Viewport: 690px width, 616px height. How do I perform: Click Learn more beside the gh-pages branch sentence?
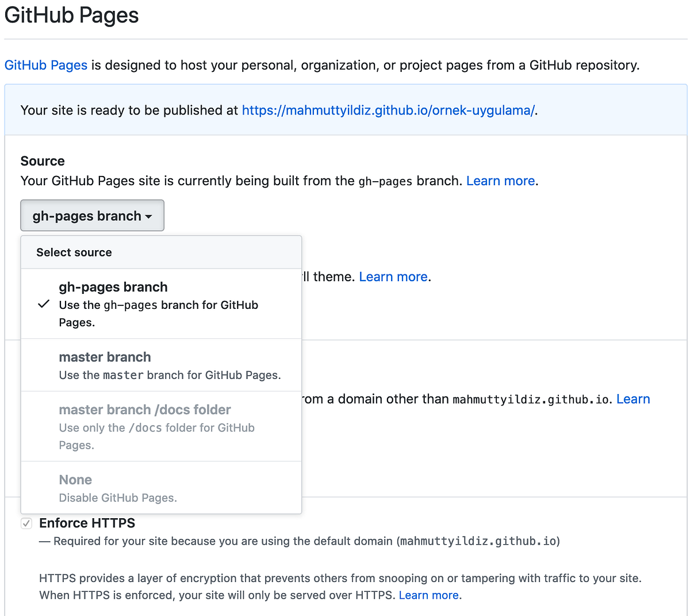click(500, 181)
